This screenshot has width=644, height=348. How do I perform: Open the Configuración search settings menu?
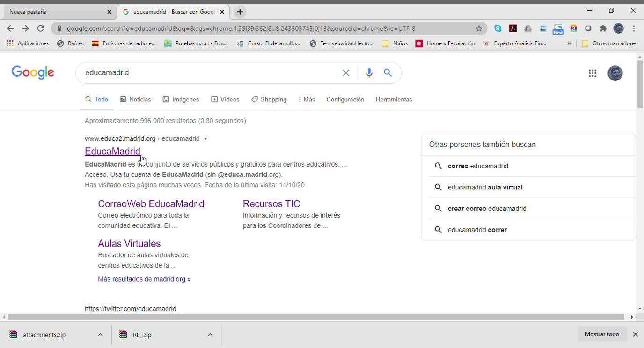click(345, 100)
